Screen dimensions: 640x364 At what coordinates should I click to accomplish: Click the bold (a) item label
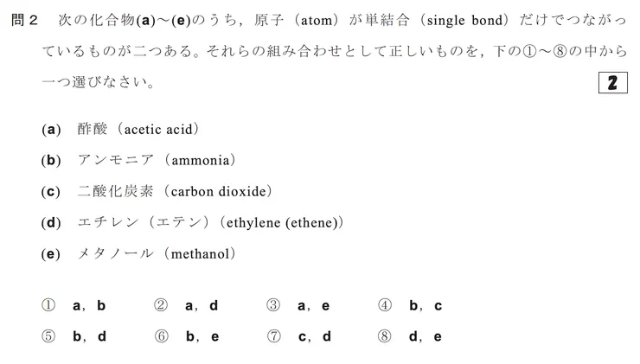tap(51, 130)
